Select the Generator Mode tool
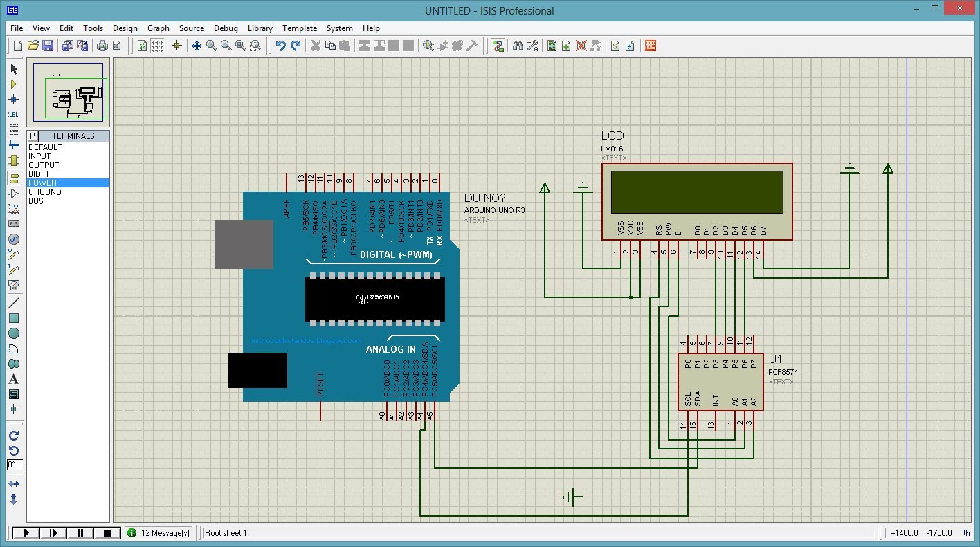This screenshot has width=980, height=547. pyautogui.click(x=13, y=239)
